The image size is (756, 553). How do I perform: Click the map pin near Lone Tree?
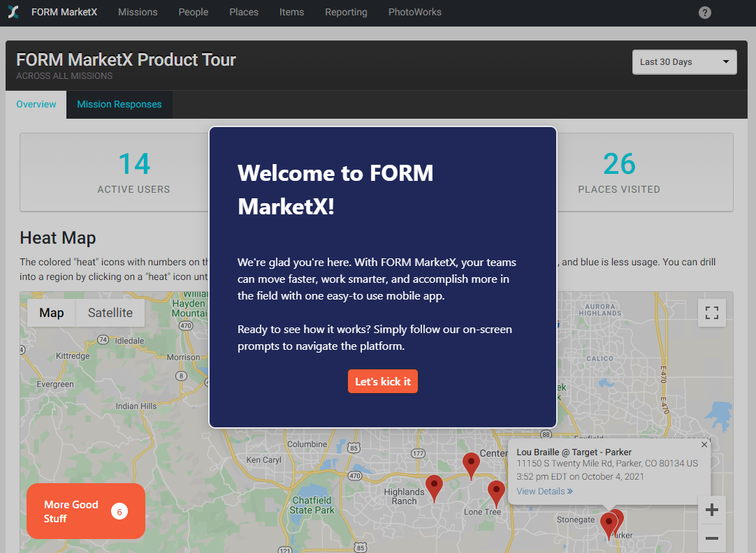click(x=496, y=493)
